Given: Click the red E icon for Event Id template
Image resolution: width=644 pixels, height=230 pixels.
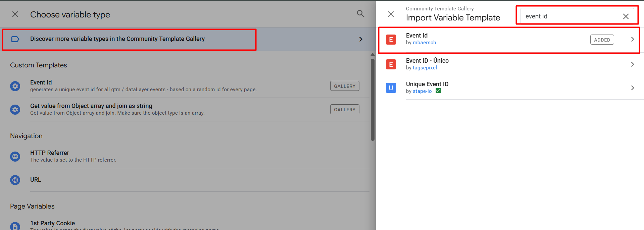Looking at the screenshot, I should (x=391, y=40).
